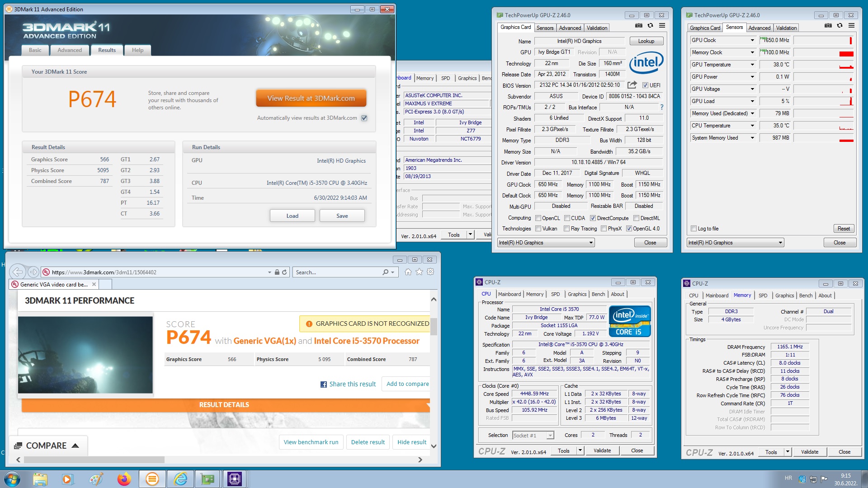This screenshot has height=488, width=868.
Task: Switch to the 3DMark 11 taskbar button
Action: pyautogui.click(x=152, y=479)
